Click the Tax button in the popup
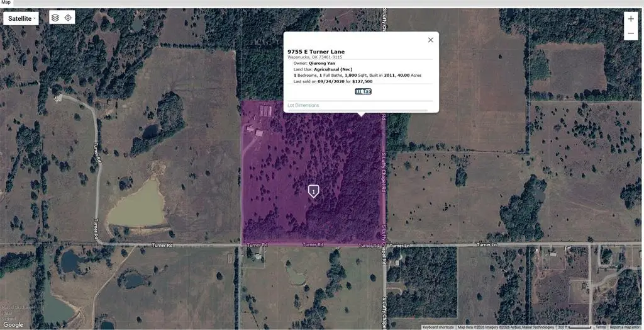This screenshot has width=644, height=330. tap(363, 91)
